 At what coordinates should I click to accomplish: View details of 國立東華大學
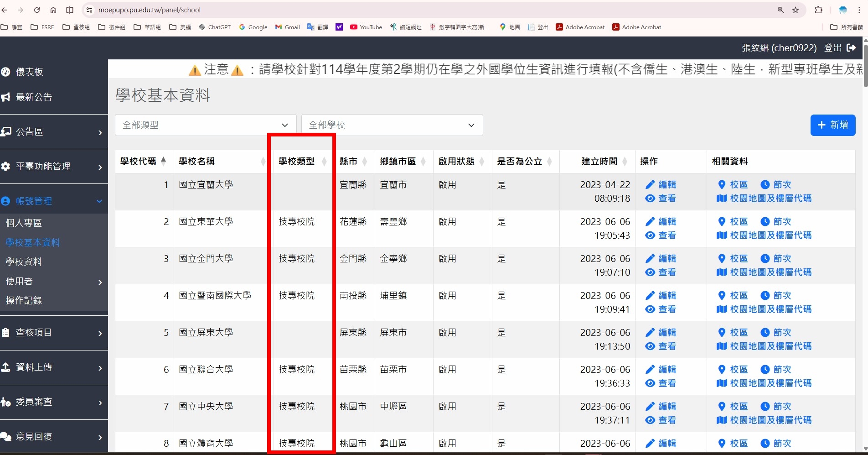pos(661,235)
